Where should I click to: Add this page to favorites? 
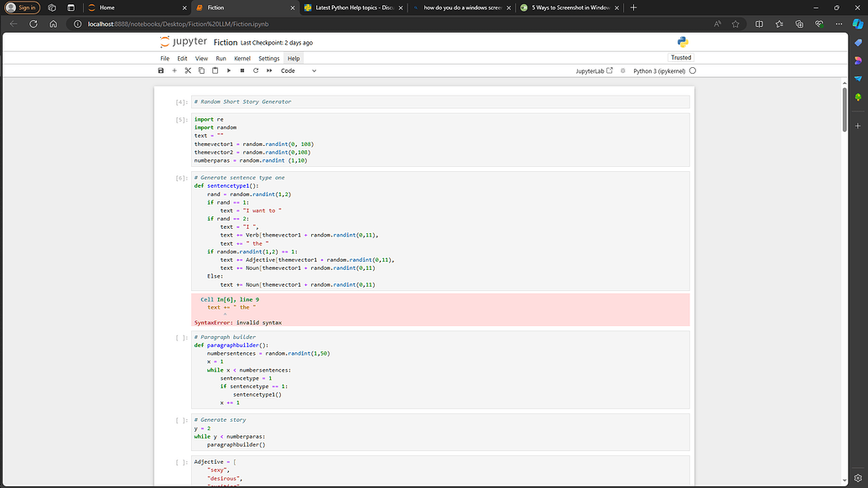coord(735,23)
